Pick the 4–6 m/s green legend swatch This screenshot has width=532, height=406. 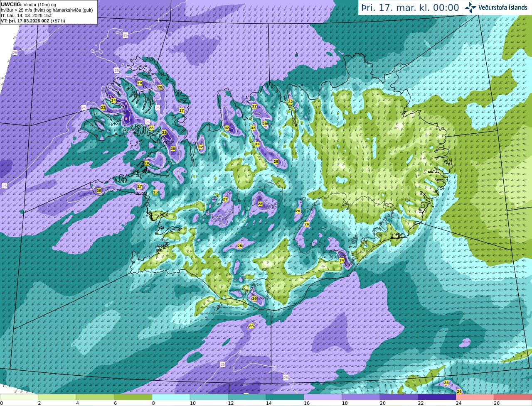coord(95,397)
